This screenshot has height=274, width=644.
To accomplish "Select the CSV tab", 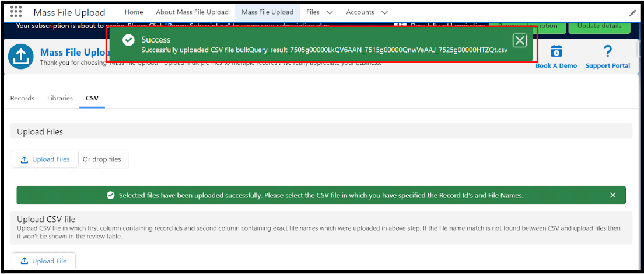I will (92, 98).
